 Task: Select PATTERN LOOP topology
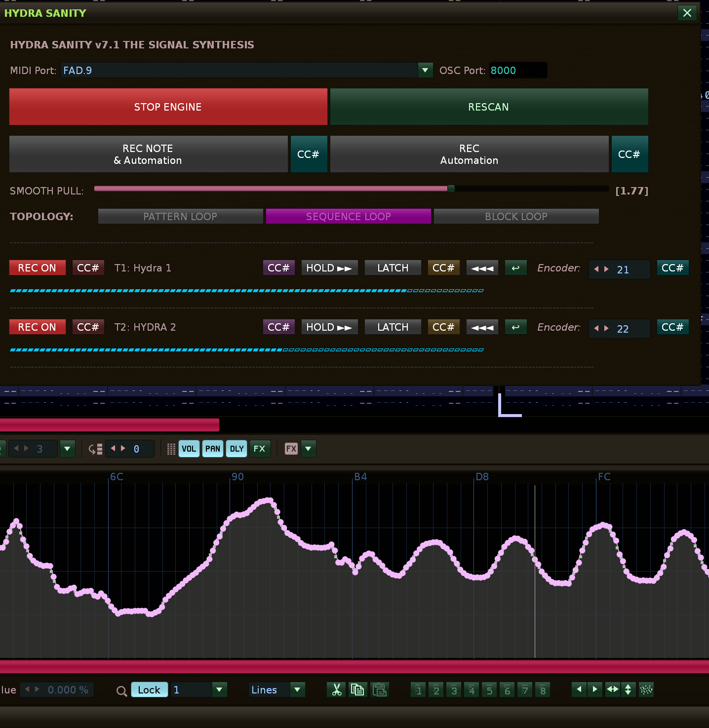click(x=180, y=216)
